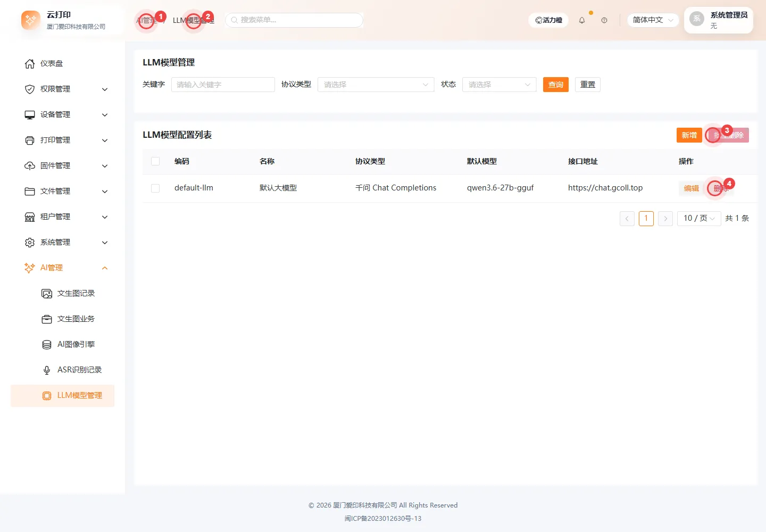Click the 云打印 logo icon
The width and height of the screenshot is (766, 532).
[30, 20]
